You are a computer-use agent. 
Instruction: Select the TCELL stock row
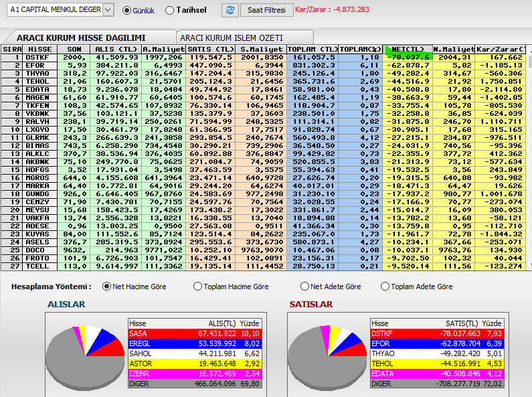pyautogui.click(x=263, y=266)
